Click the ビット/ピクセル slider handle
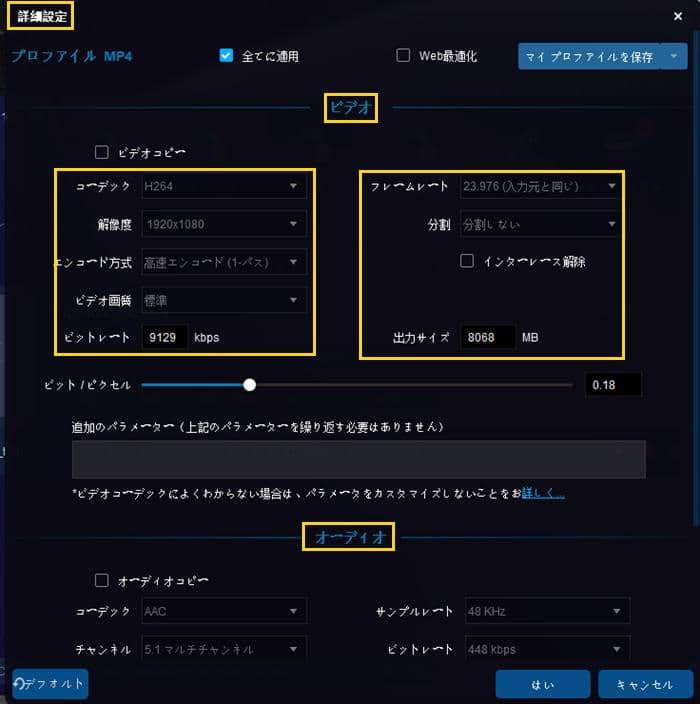700x704 pixels. pyautogui.click(x=249, y=385)
